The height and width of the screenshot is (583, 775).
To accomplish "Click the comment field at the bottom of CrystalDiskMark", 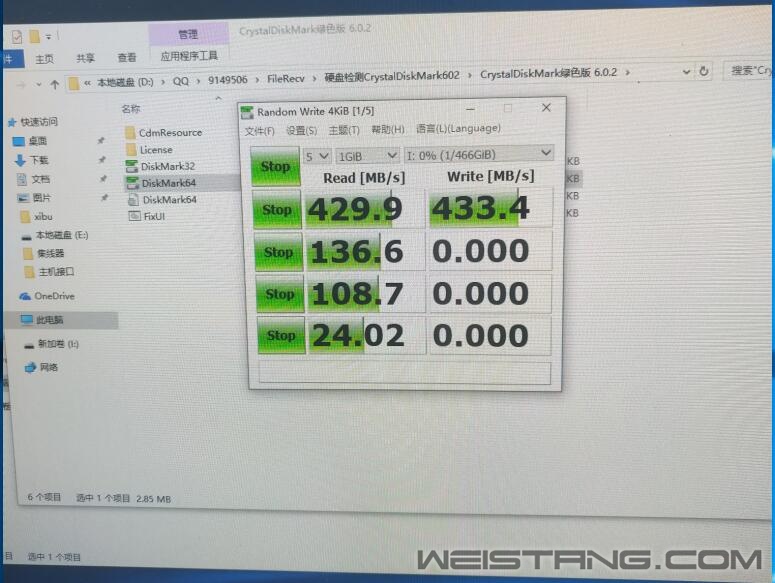I will [x=404, y=373].
